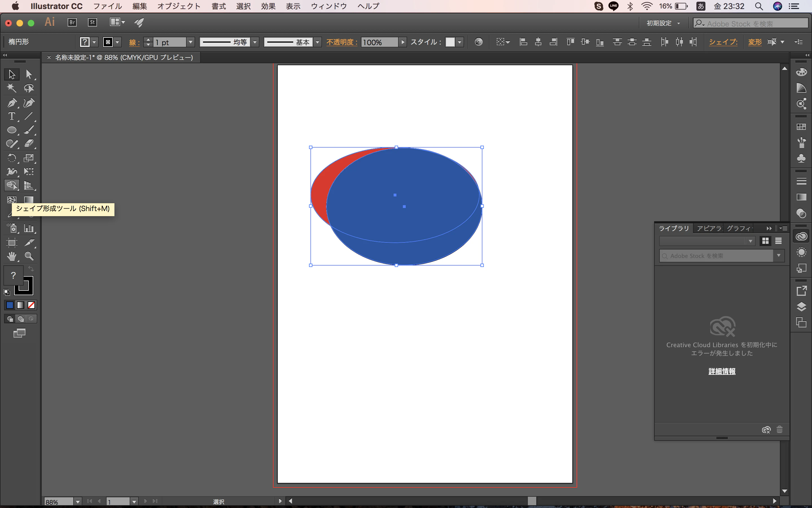Open 不透明度 opacity settings

click(x=342, y=42)
